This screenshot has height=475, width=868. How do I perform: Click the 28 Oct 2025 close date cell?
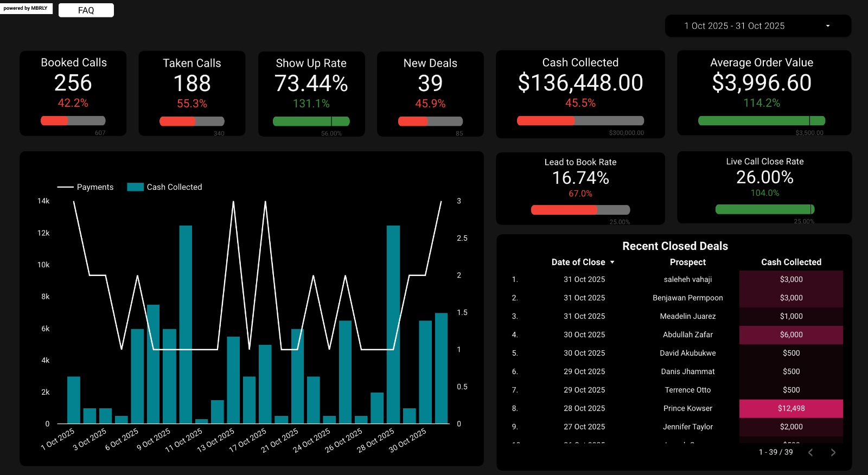[x=584, y=408]
